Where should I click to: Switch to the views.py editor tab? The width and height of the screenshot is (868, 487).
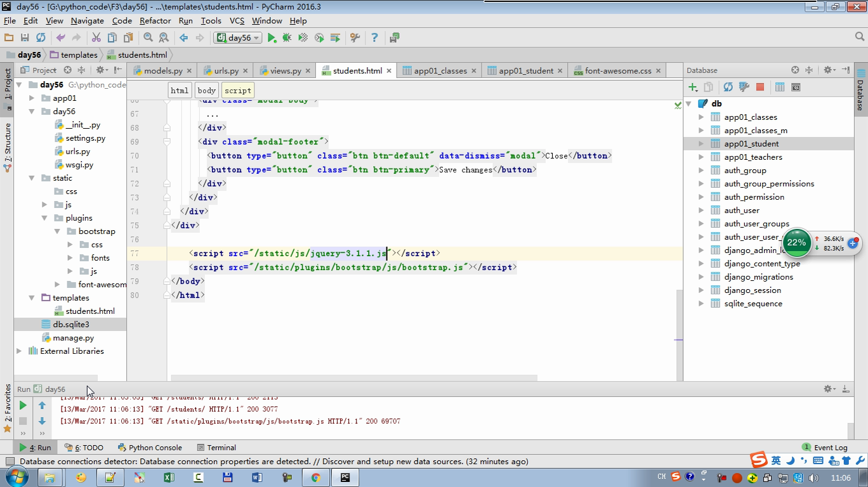pos(285,71)
